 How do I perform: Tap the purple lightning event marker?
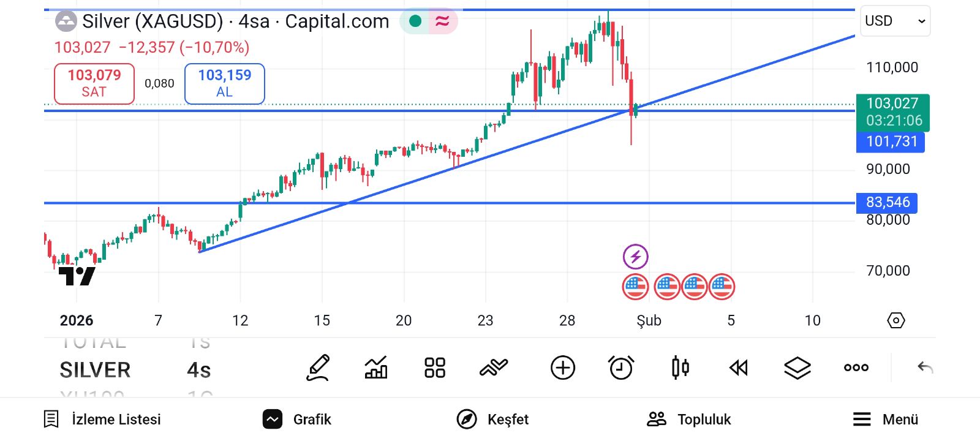635,257
